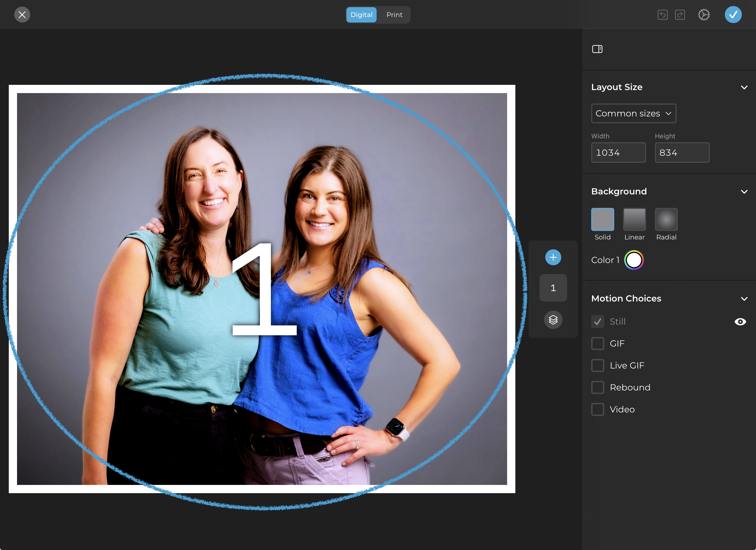756x550 pixels.
Task: Click the Width input field
Action: pyautogui.click(x=618, y=153)
